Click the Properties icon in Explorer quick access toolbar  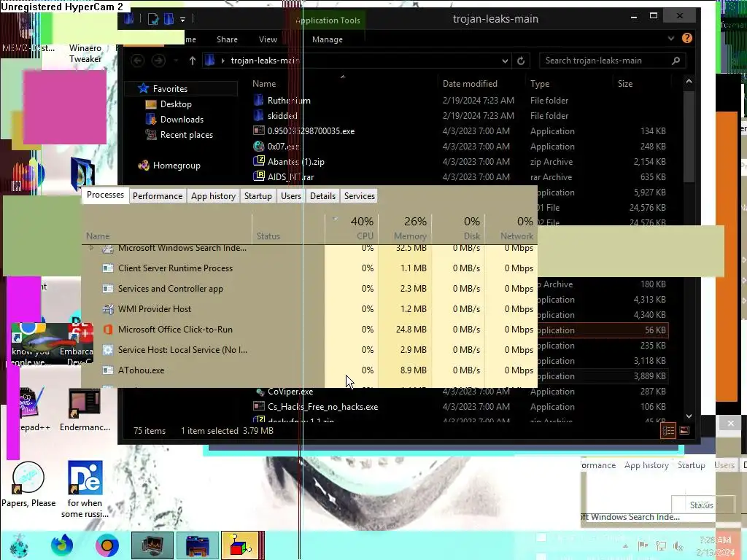(153, 19)
